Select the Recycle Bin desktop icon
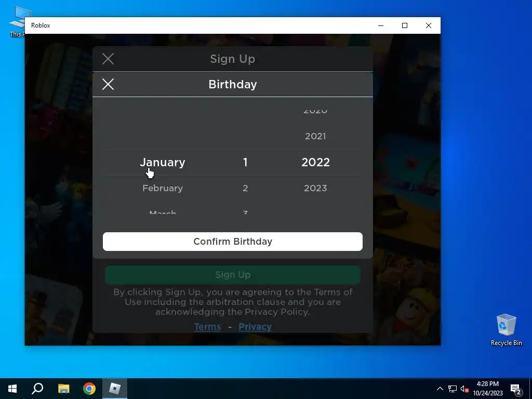 (x=506, y=330)
